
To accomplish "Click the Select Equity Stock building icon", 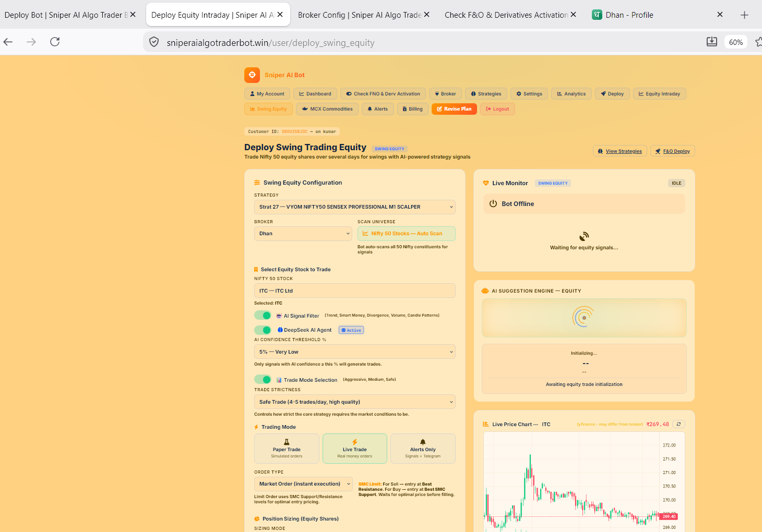I will (x=256, y=270).
